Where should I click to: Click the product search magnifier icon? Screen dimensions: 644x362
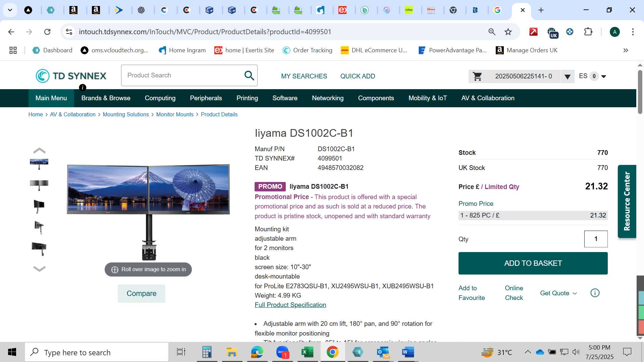(x=249, y=75)
